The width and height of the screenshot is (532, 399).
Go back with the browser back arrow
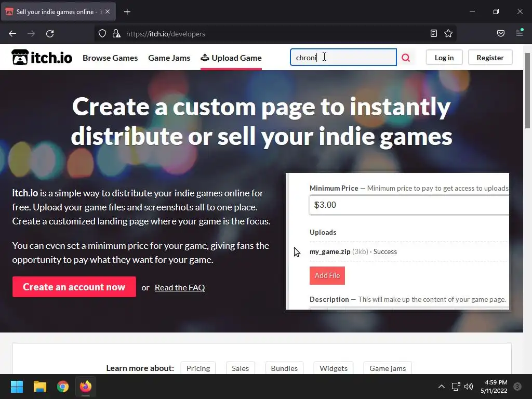click(12, 34)
